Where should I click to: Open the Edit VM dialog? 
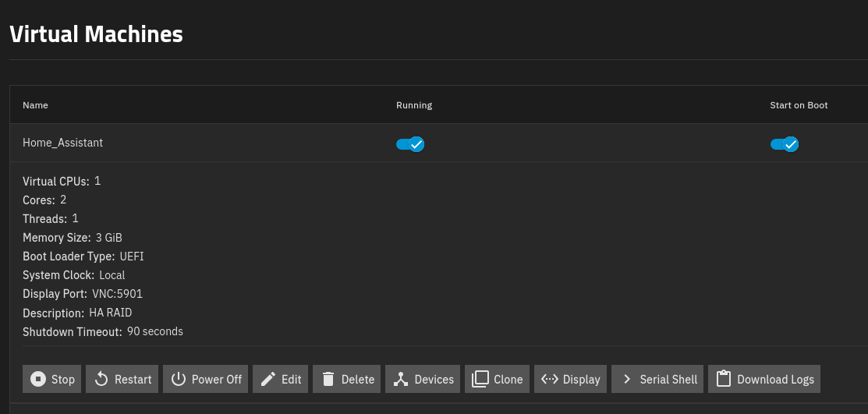tap(280, 379)
